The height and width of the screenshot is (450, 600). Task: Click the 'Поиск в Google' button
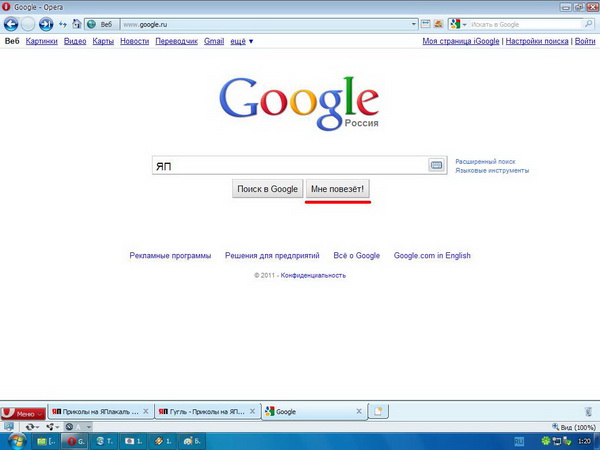click(x=267, y=189)
